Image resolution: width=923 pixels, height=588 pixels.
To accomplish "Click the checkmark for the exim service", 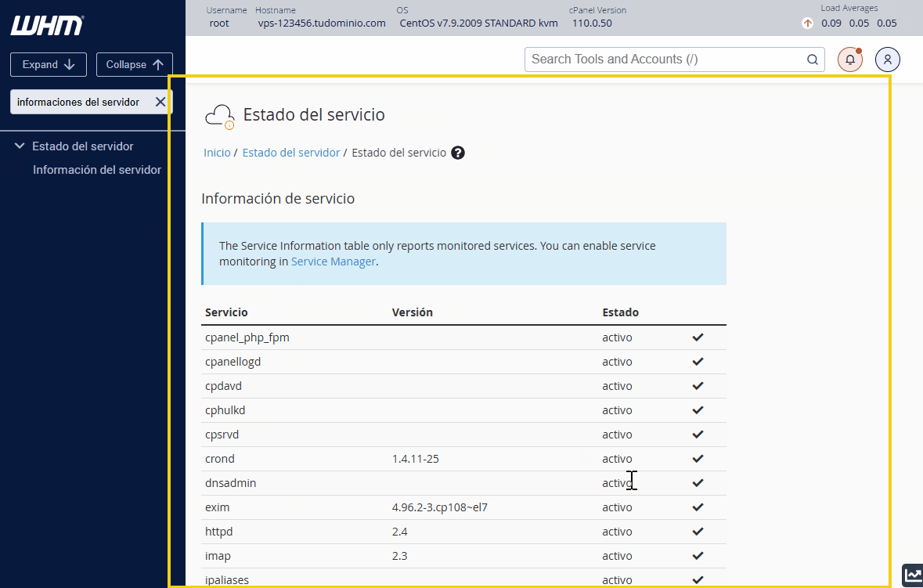I will tap(698, 507).
